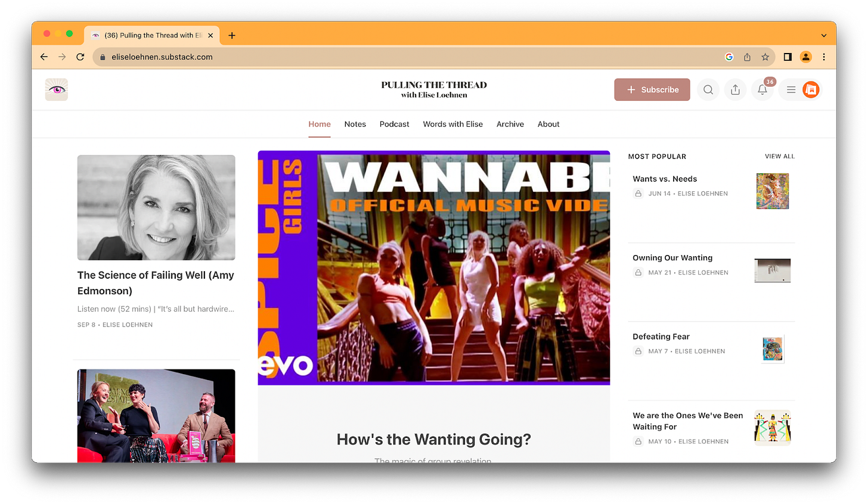Click the share icon in the site header
Screen dimensions: 868x504
point(735,89)
